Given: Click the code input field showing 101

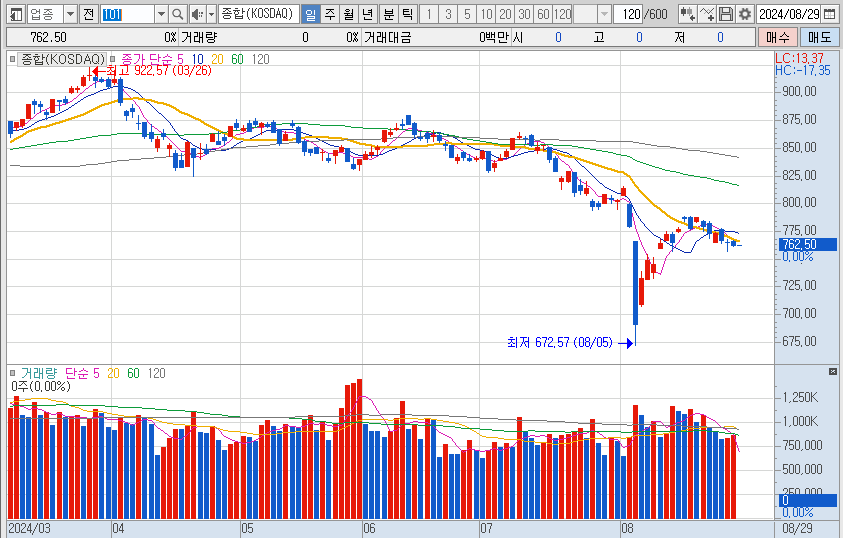Looking at the screenshot, I should [x=128, y=14].
